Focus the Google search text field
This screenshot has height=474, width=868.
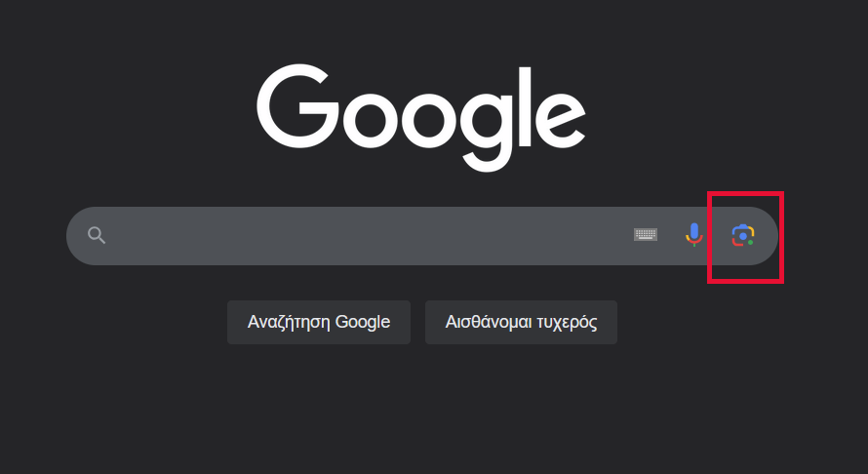click(x=368, y=236)
